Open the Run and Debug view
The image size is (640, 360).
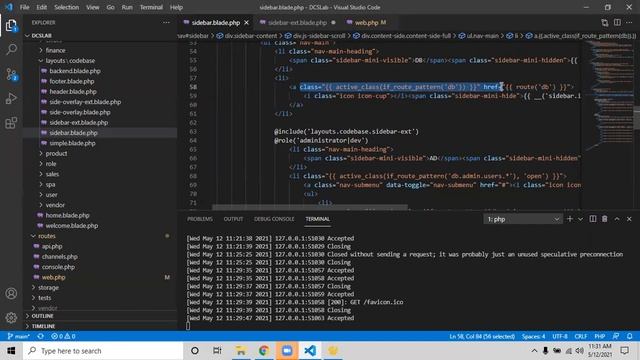tap(11, 98)
